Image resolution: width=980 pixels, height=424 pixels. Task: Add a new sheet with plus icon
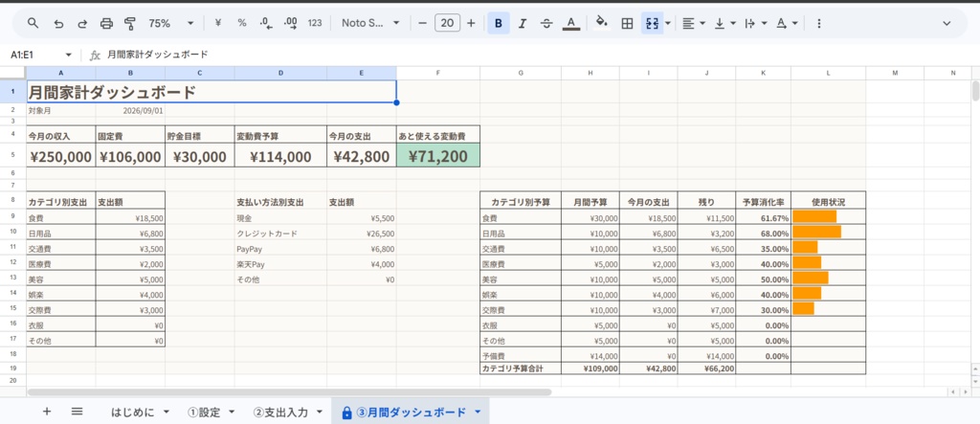point(46,412)
